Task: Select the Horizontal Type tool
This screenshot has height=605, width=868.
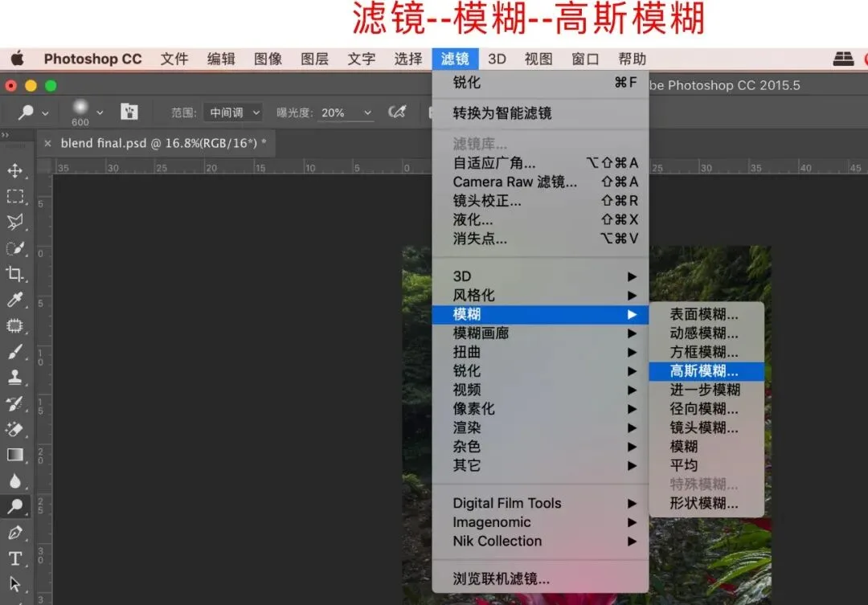Action: (x=15, y=558)
